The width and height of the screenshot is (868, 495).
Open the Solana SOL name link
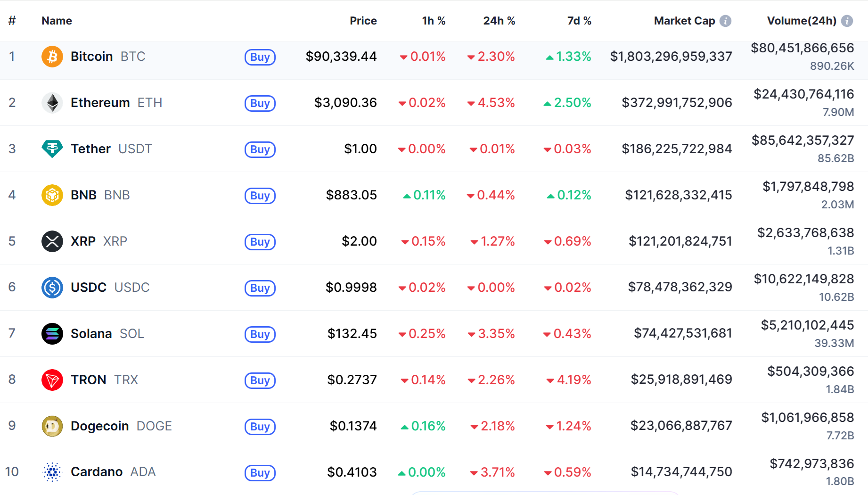(x=107, y=334)
